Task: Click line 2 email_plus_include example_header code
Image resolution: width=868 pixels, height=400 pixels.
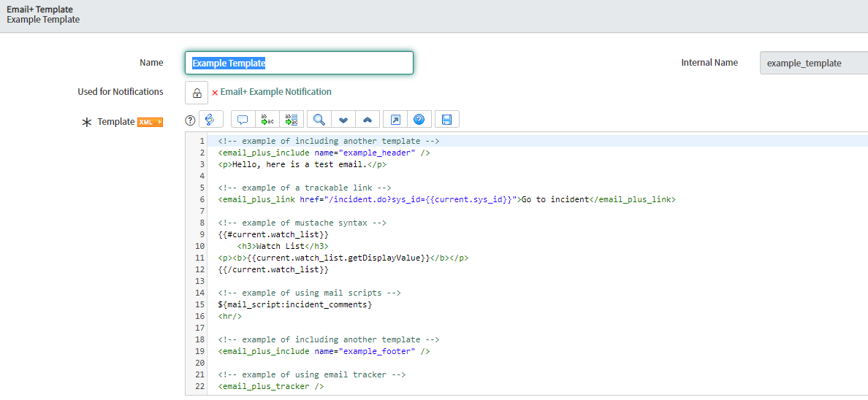Action: 324,153
